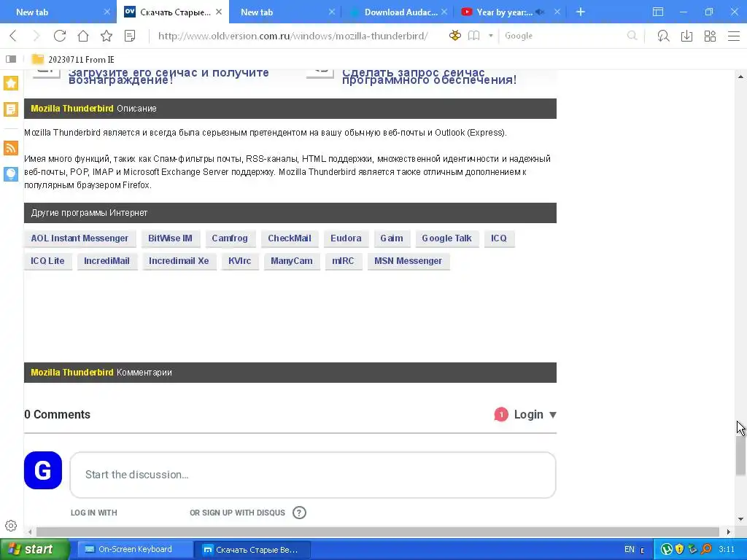
Task: Open ICQ program link
Action: [x=499, y=238]
